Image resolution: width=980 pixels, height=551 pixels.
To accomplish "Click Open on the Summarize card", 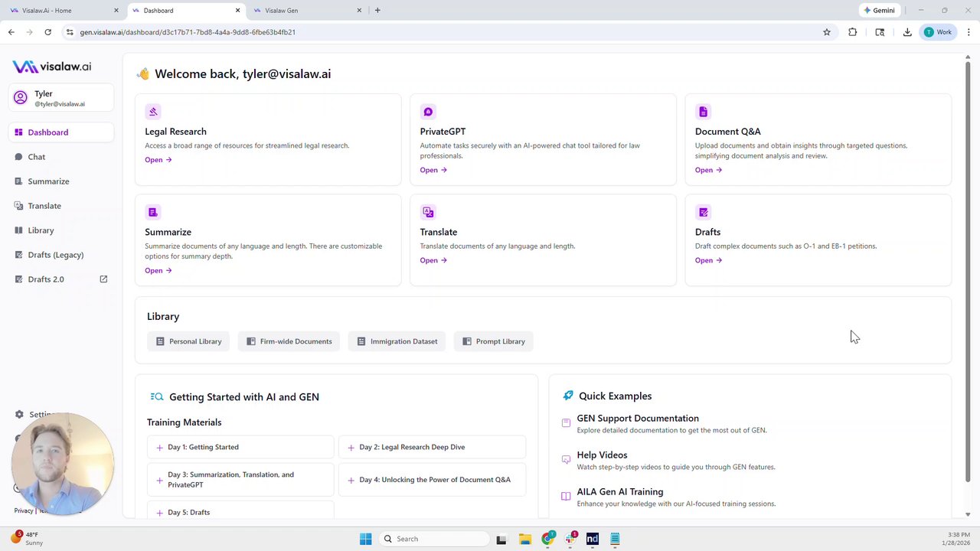I will point(158,270).
